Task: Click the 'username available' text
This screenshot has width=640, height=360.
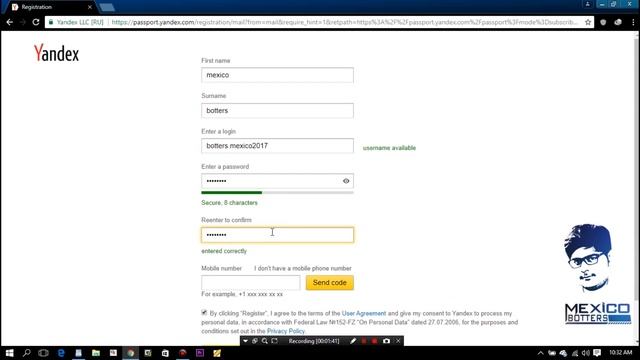Action: [389, 148]
